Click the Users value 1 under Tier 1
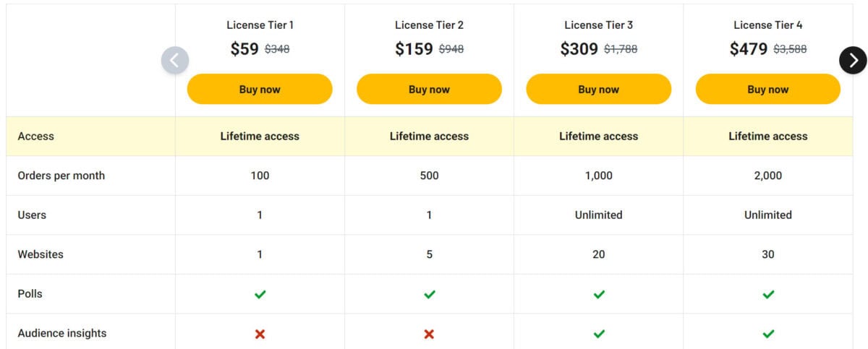Image resolution: width=868 pixels, height=349 pixels. coord(260,215)
